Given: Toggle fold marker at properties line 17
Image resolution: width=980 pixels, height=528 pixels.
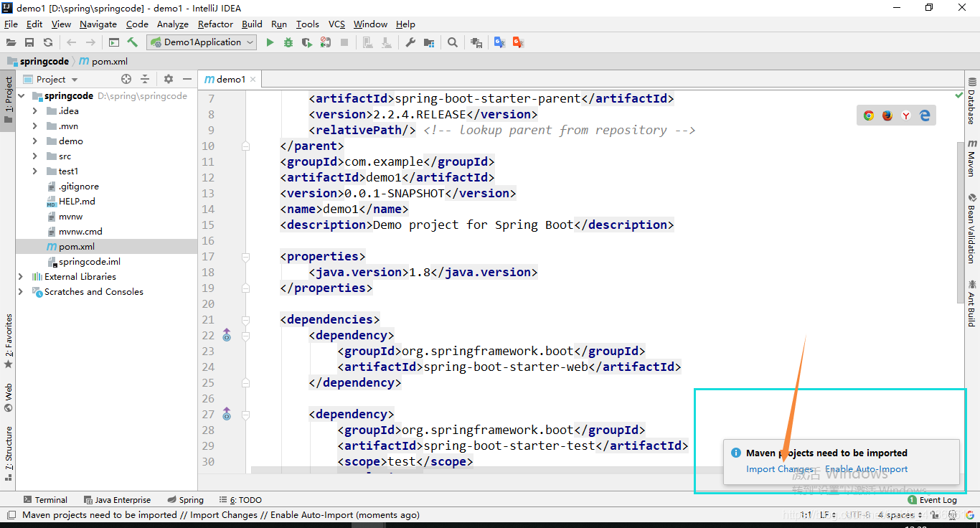Looking at the screenshot, I should pyautogui.click(x=245, y=256).
